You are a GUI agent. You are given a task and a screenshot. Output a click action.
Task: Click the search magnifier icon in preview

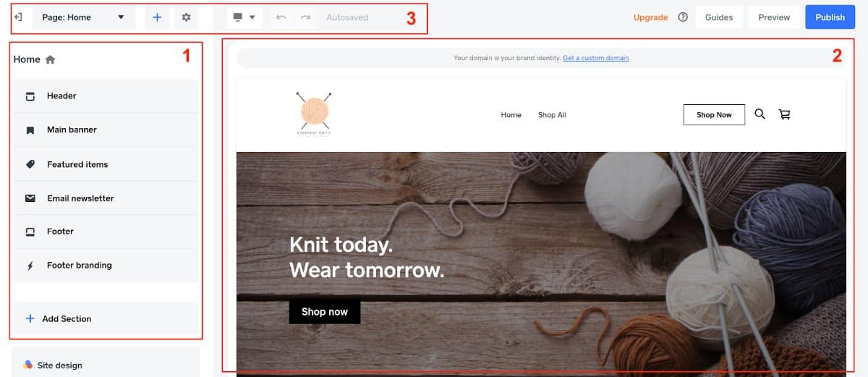[x=760, y=114]
